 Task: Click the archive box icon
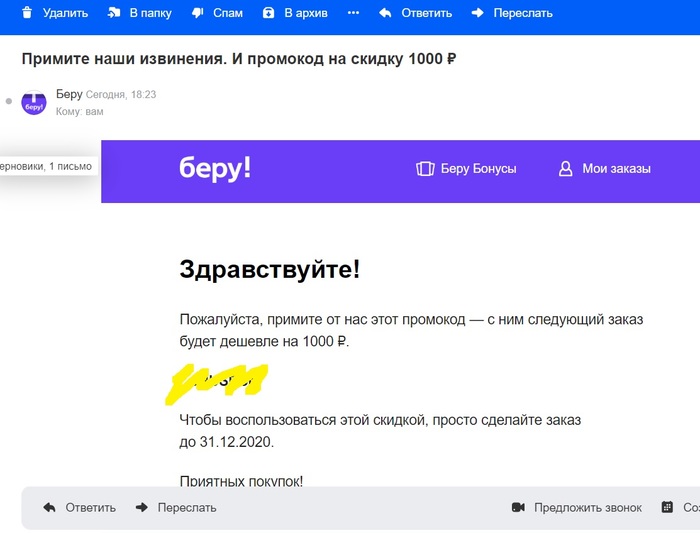268,13
